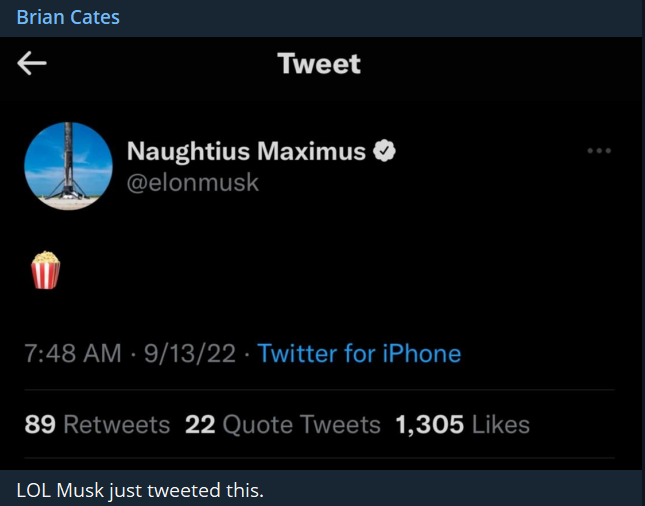Click the popcorn emoji in the tweet
The width and height of the screenshot is (645, 506).
point(46,270)
